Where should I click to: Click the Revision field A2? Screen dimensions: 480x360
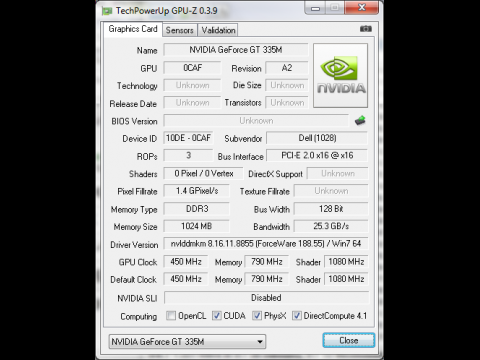click(x=287, y=68)
